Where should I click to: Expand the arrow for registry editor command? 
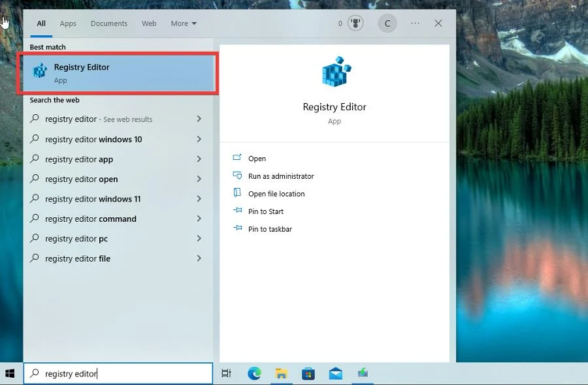coord(199,219)
